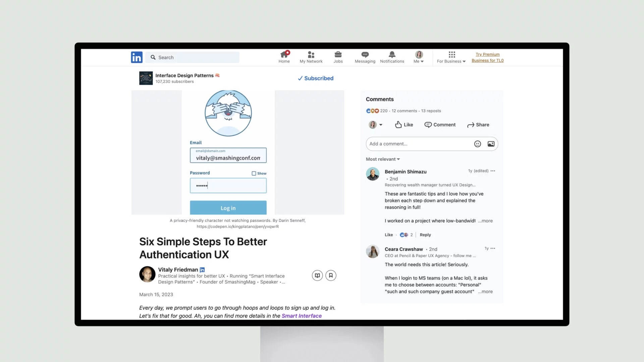Open Messaging inbox
The width and height of the screenshot is (644, 362).
(365, 57)
